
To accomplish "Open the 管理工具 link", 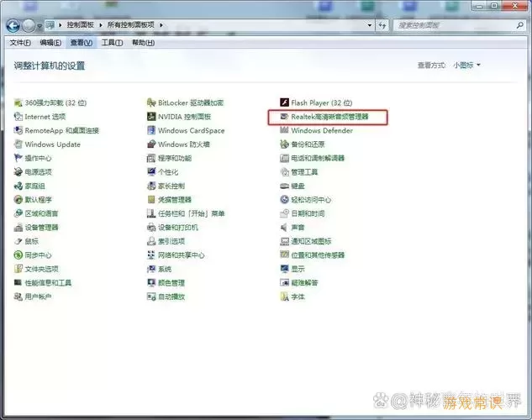I will click(x=304, y=172).
